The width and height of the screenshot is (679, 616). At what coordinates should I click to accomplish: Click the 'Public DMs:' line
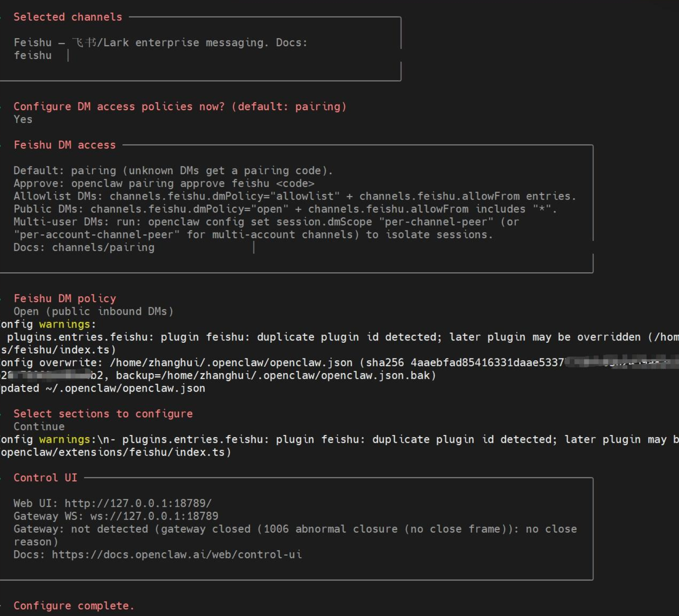click(x=285, y=209)
